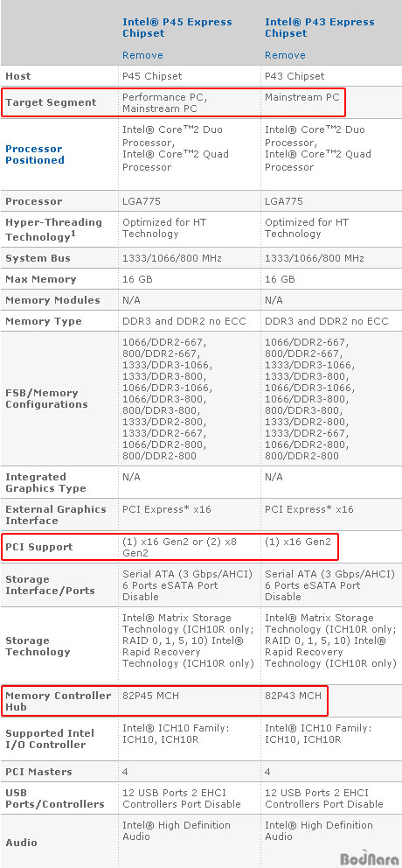Open the Intel P45 Express Chipset link
The image size is (402, 868).
pyautogui.click(x=177, y=28)
